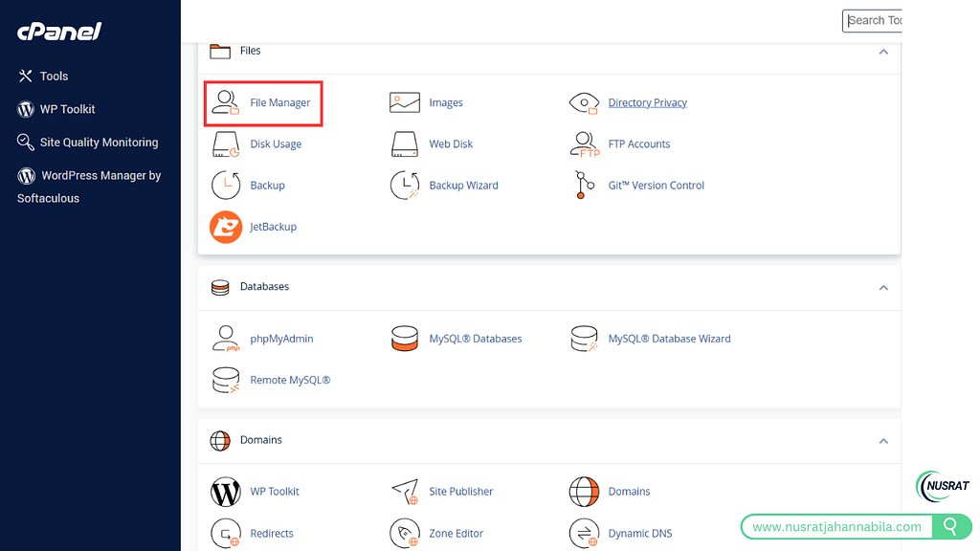The height and width of the screenshot is (551, 980).
Task: Click the Tools wrench icon in sidebar
Action: coord(25,77)
